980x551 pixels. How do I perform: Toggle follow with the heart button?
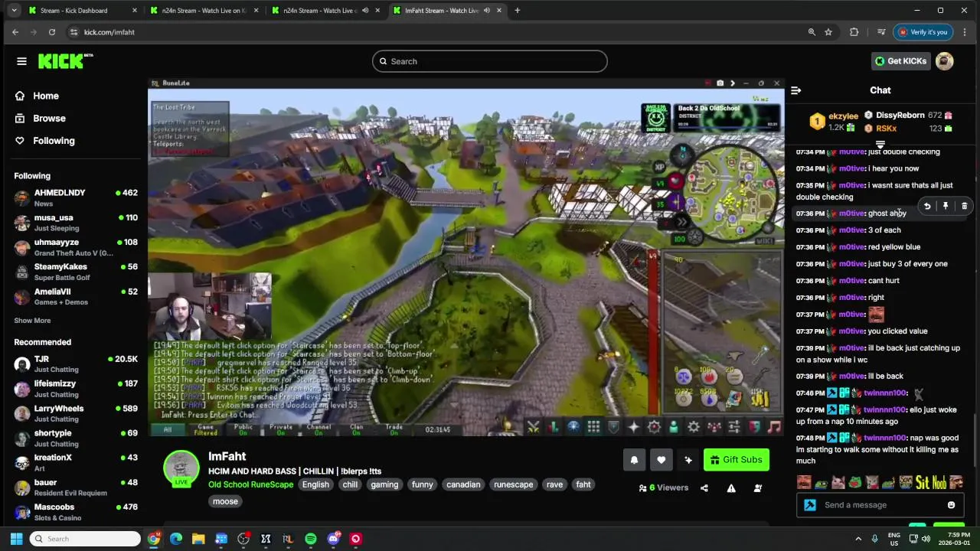pyautogui.click(x=661, y=460)
